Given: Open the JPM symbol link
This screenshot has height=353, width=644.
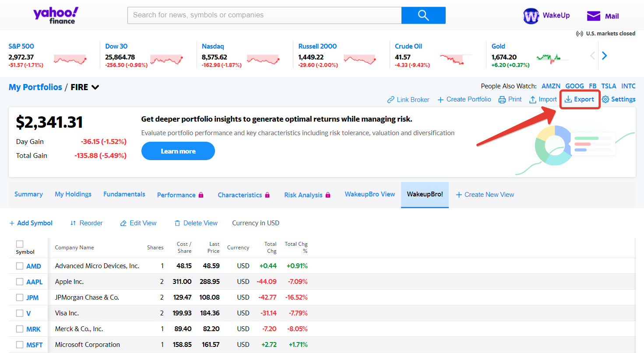Looking at the screenshot, I should tap(32, 297).
